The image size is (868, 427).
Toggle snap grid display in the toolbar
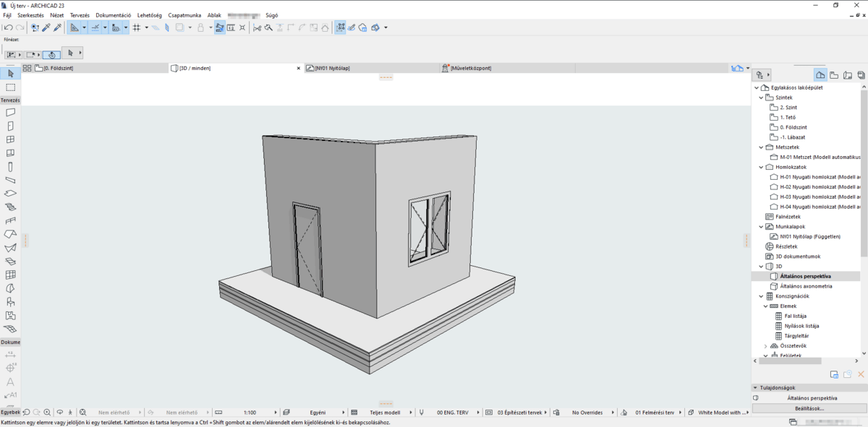[137, 27]
